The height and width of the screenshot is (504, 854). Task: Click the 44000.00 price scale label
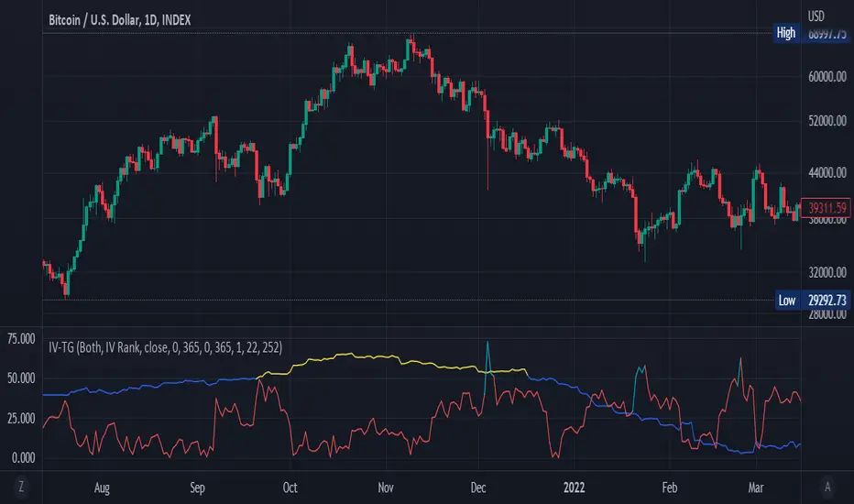(828, 173)
